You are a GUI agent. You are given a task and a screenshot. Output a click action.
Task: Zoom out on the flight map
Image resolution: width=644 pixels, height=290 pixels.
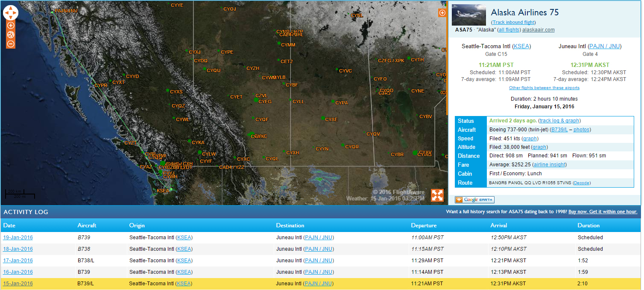coord(11,43)
